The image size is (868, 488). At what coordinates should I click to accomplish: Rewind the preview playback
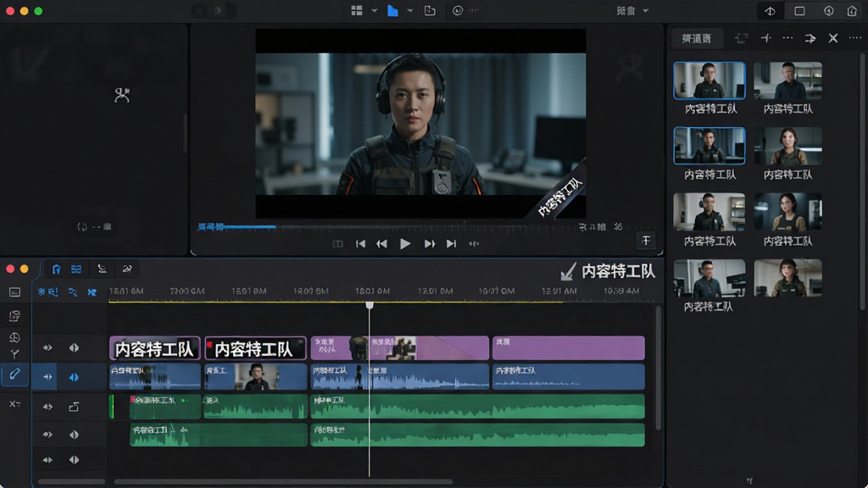(382, 243)
